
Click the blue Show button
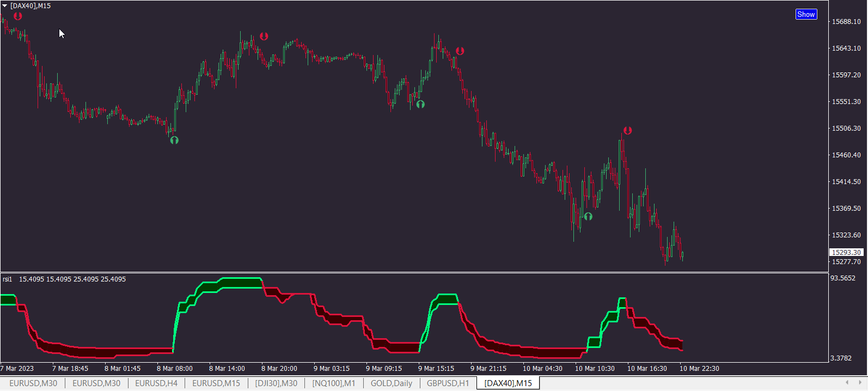pos(806,15)
